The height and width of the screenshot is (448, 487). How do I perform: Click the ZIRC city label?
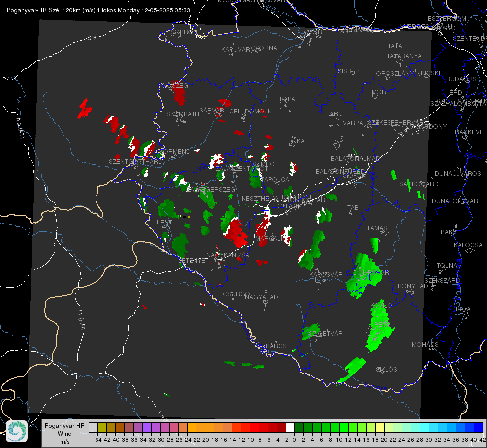336,114
